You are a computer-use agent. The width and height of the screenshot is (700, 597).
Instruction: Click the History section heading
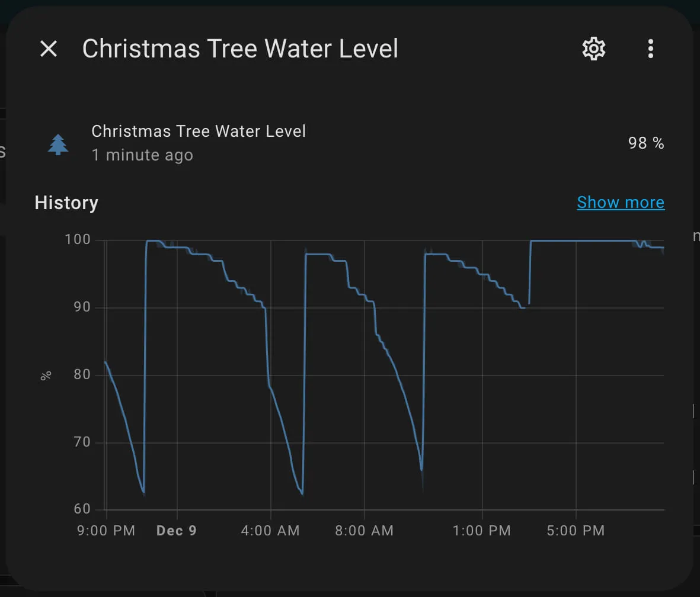click(x=66, y=203)
